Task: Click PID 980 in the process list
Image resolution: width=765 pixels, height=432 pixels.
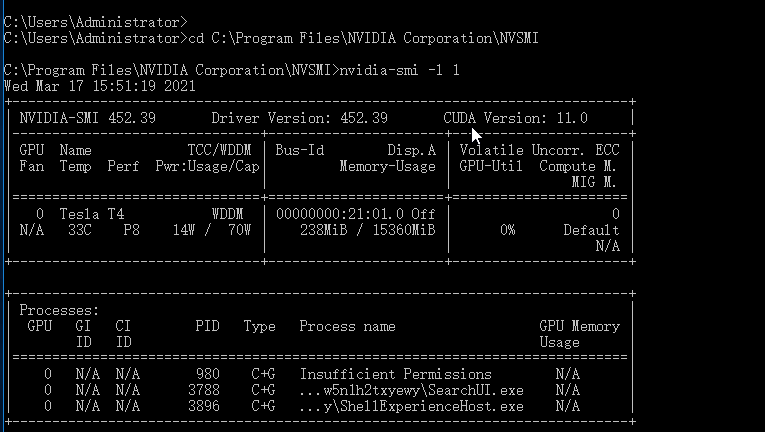Action: (x=208, y=374)
